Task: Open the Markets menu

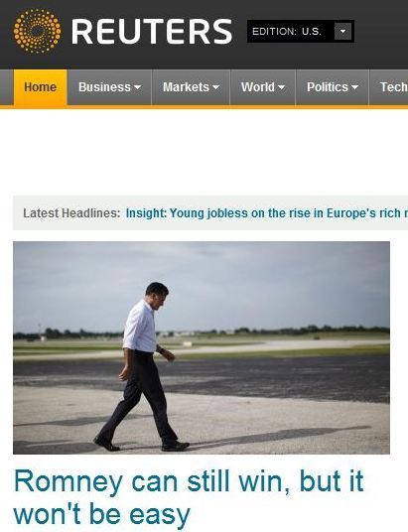Action: point(192,87)
